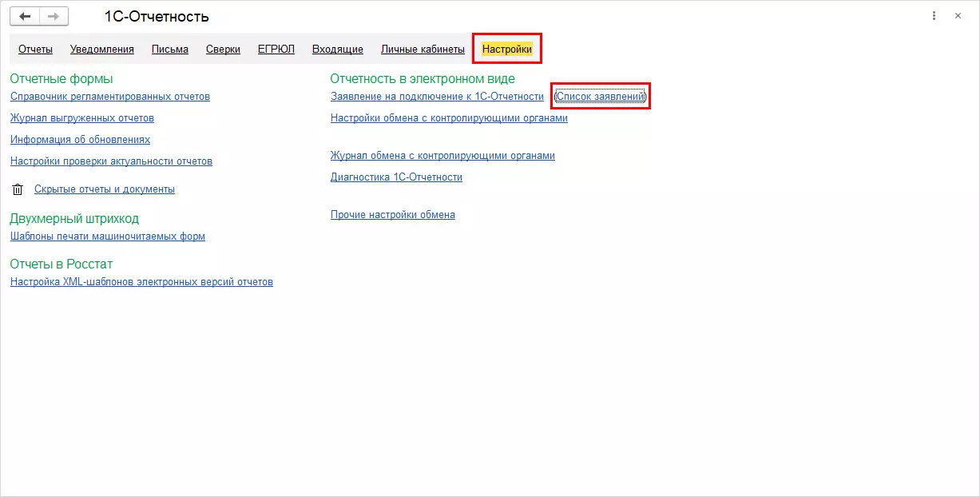This screenshot has height=497, width=980.
Task: Select the Письма tab
Action: point(170,50)
